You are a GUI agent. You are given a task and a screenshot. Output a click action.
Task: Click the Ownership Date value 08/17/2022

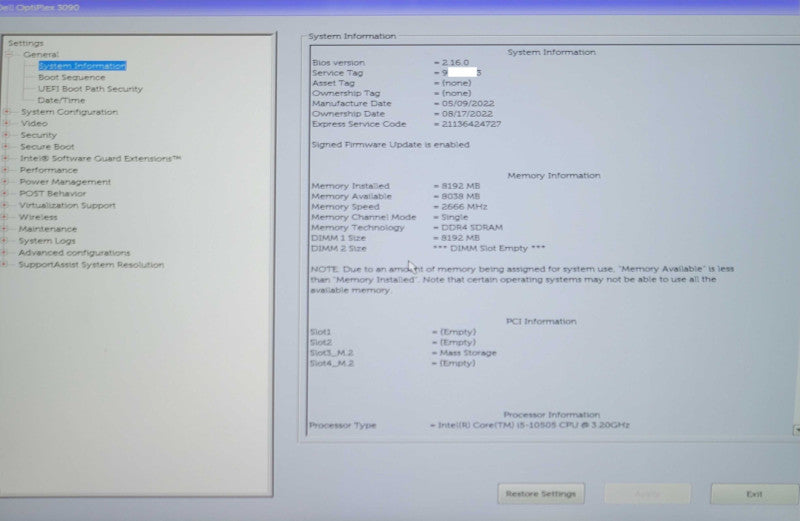click(467, 114)
